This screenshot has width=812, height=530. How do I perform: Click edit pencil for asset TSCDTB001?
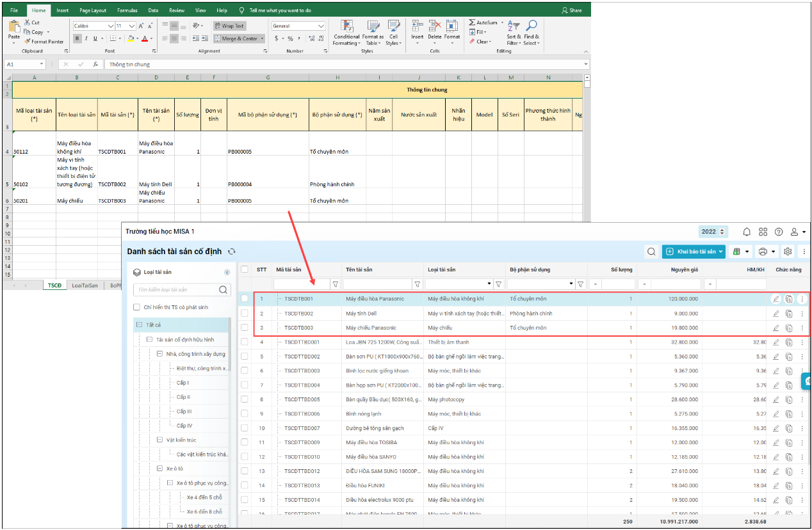click(x=776, y=299)
